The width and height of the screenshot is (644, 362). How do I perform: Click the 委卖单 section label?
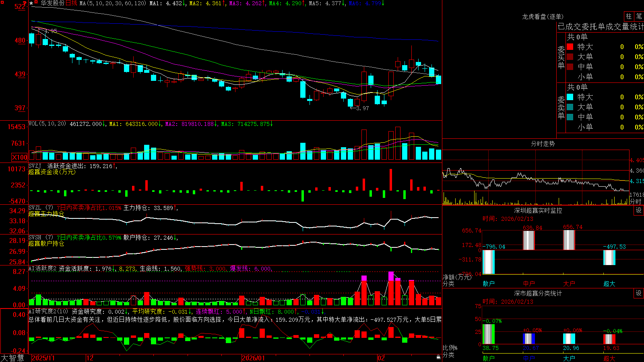pyautogui.click(x=561, y=107)
